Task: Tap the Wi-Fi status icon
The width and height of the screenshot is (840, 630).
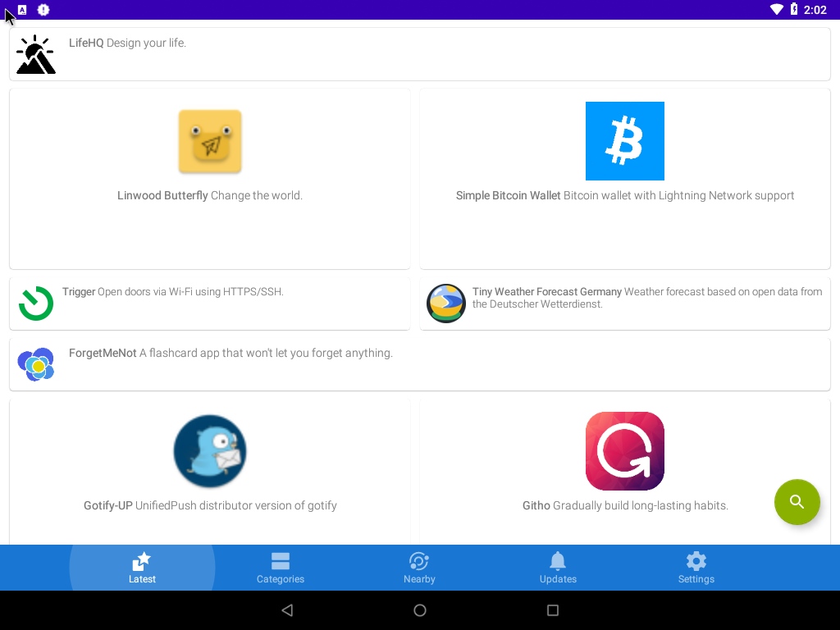Action: tap(776, 9)
